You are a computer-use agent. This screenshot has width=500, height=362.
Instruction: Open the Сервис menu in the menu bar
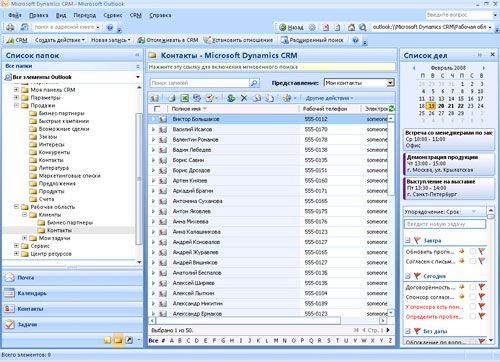point(113,15)
